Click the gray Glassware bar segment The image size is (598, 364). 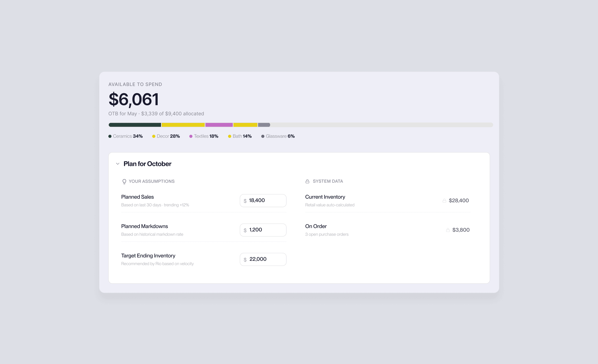coord(264,125)
